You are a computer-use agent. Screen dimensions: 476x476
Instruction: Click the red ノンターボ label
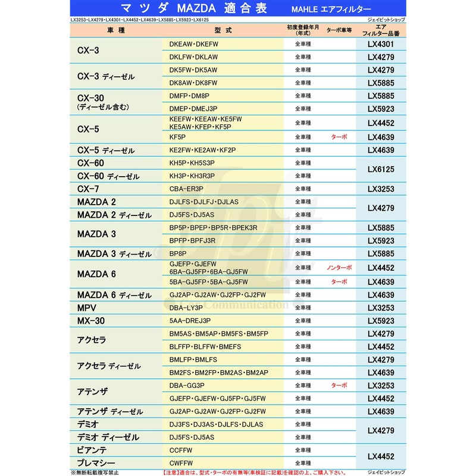[x=339, y=268]
